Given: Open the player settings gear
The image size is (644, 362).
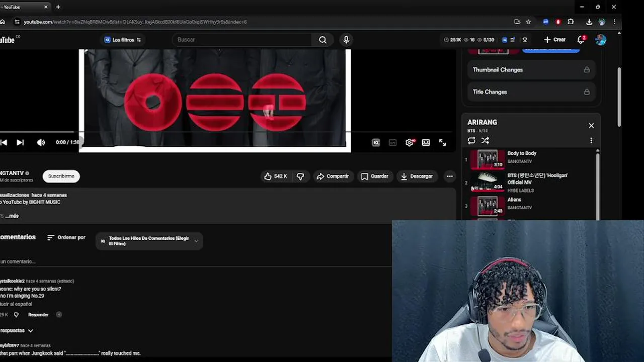Looking at the screenshot, I should [x=410, y=143].
